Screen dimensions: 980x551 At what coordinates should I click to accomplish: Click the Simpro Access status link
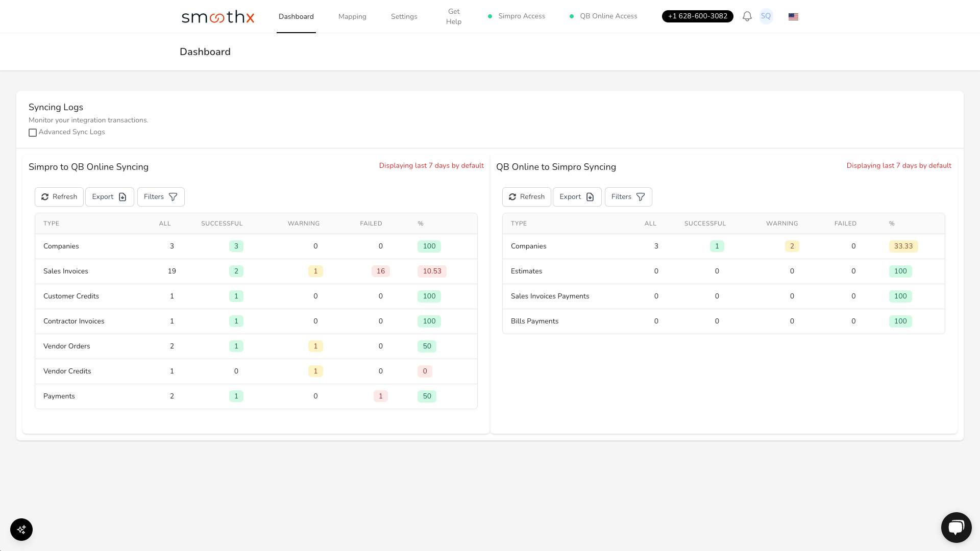[x=521, y=16]
